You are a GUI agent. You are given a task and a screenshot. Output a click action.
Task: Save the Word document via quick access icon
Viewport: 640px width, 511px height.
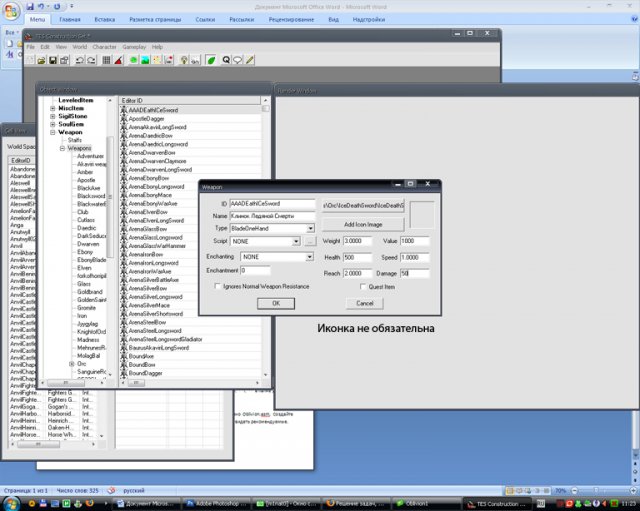click(30, 7)
